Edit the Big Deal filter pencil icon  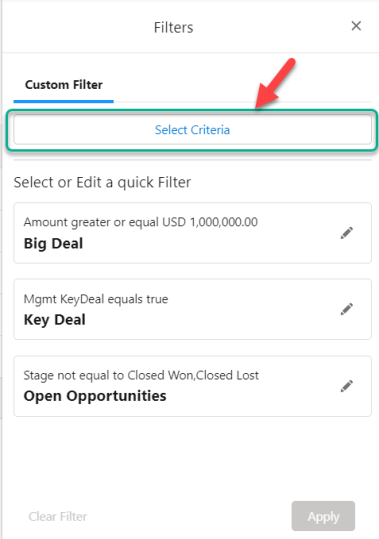point(346,233)
